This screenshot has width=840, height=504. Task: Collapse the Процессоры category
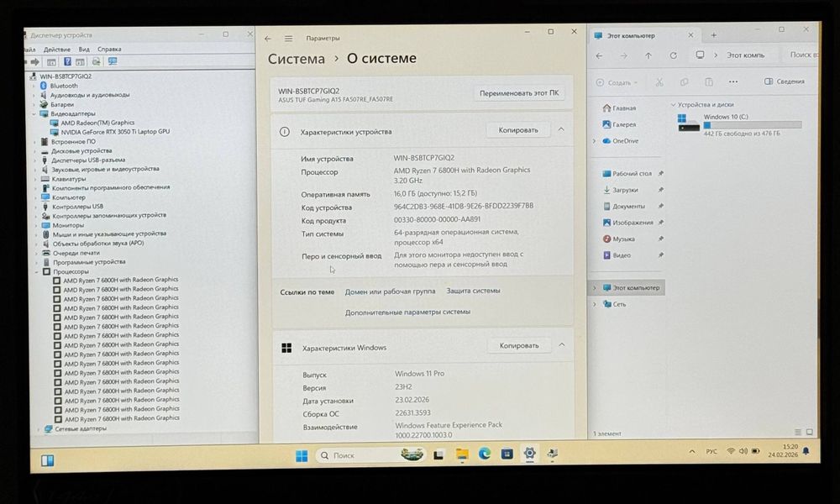(37, 271)
